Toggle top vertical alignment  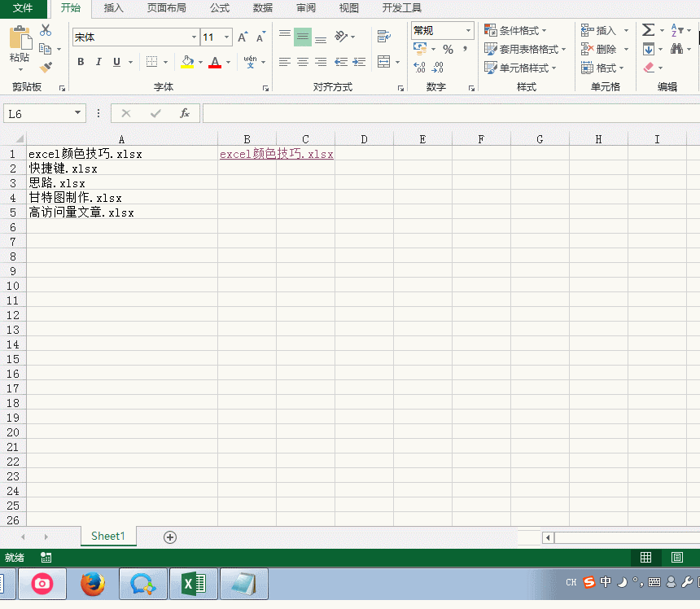tap(285, 37)
